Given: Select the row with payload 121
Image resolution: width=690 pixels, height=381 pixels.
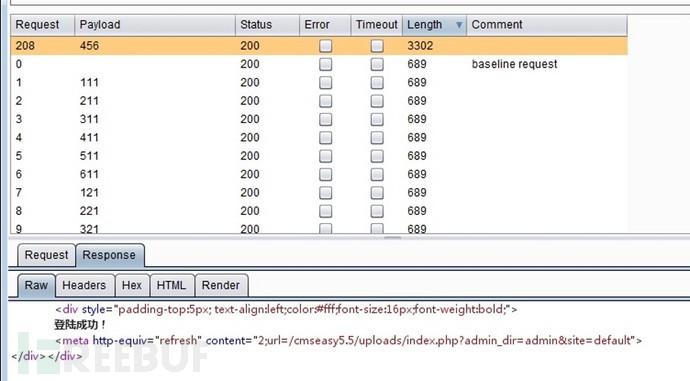Looking at the screenshot, I should pyautogui.click(x=319, y=193).
